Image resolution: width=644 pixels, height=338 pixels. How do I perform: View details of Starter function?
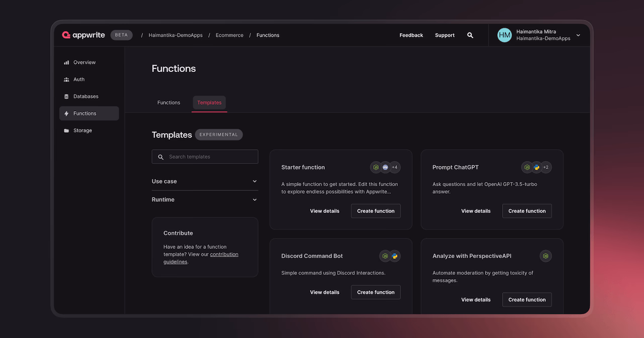[x=325, y=211]
